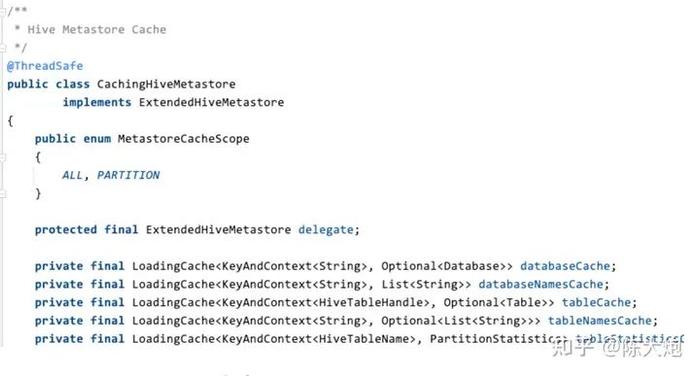
Task: Select the ALL enum constant
Action: 72,175
